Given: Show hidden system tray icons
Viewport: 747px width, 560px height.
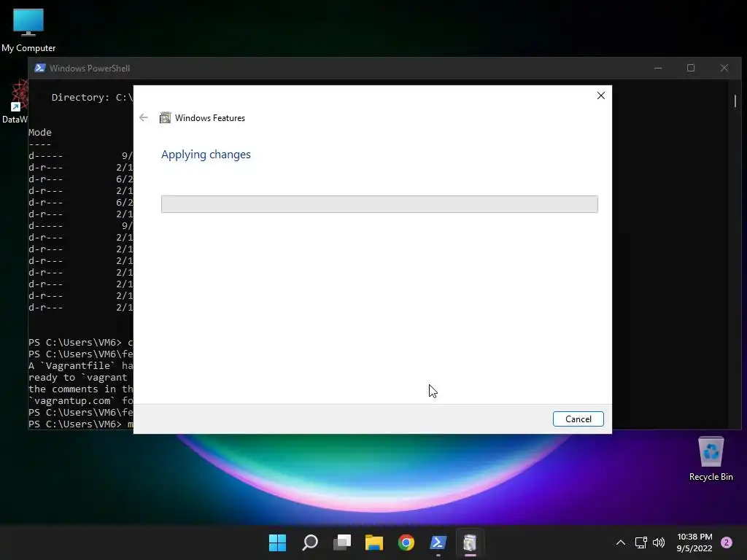Looking at the screenshot, I should pos(621,542).
